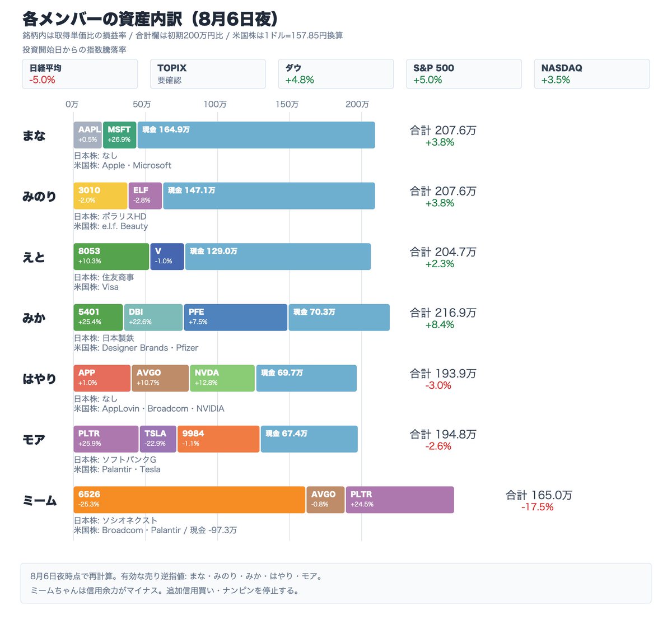Click the 日経平均 index card
Screen dimensions: 672x624
pyautogui.click(x=80, y=74)
